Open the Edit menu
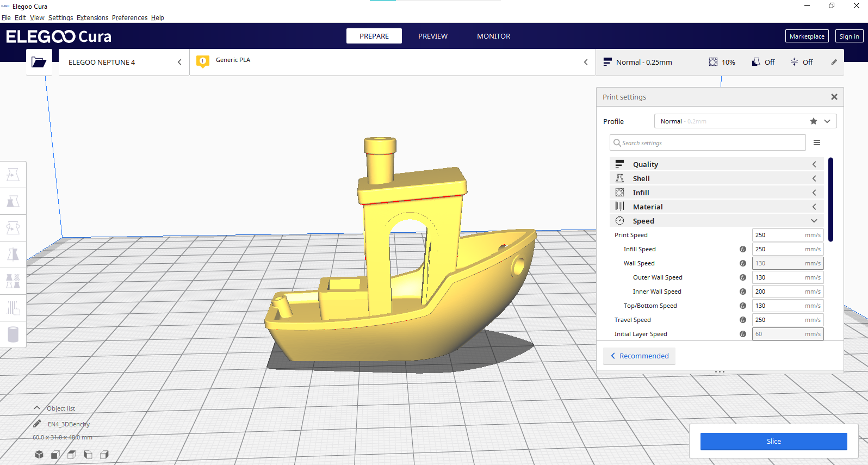The width and height of the screenshot is (868, 465). pyautogui.click(x=20, y=18)
